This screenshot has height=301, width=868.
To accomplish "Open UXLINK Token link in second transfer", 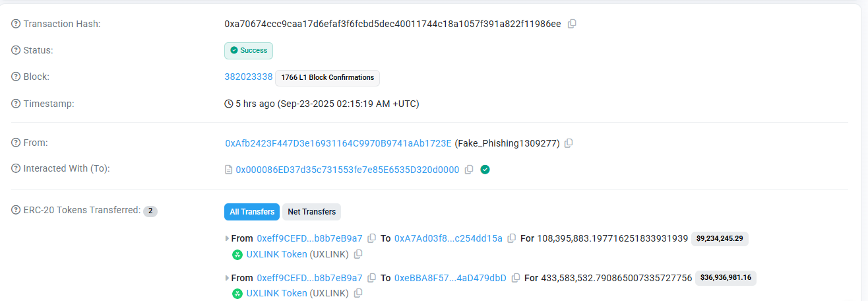I will [276, 293].
